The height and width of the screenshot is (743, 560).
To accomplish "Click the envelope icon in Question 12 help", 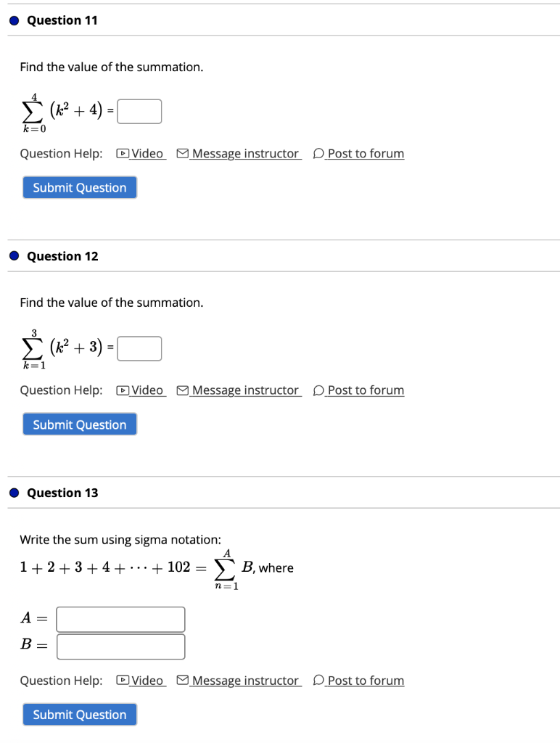I will [x=182, y=390].
